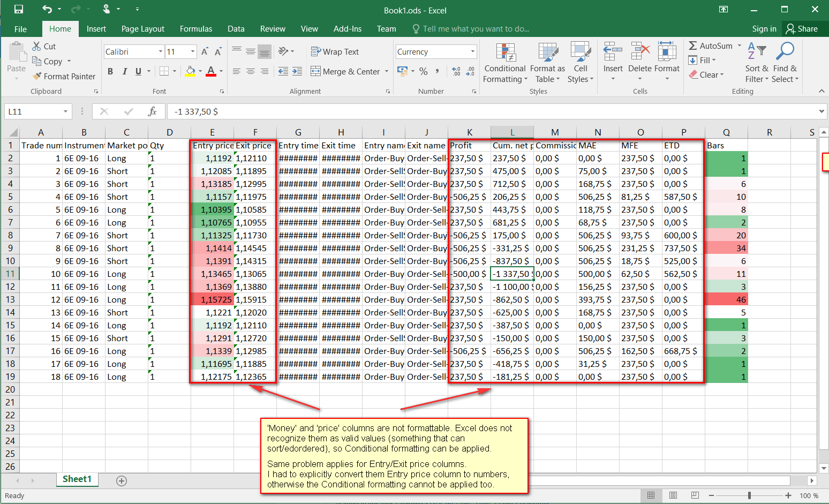The image size is (829, 504).
Task: Click the Insert Function fx icon
Action: (x=152, y=111)
